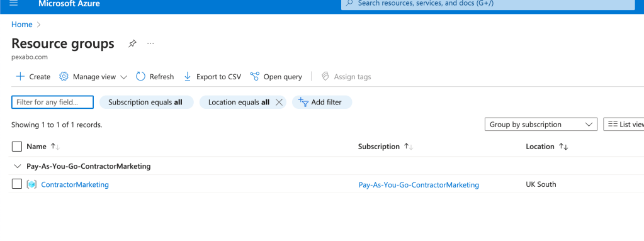Click the UK South location cell
644x241 pixels.
coord(541,184)
